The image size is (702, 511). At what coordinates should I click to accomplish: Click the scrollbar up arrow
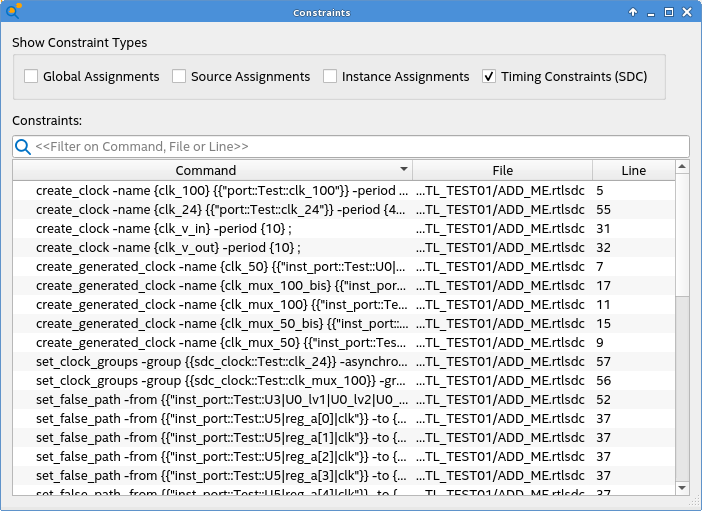pos(682,167)
